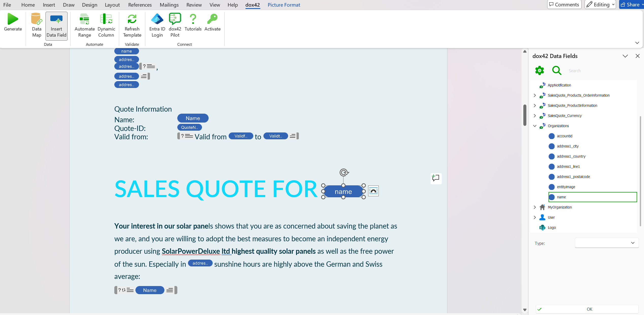Select the name field in Organizations
Viewport: 644px width, 315px height.
pyautogui.click(x=592, y=197)
